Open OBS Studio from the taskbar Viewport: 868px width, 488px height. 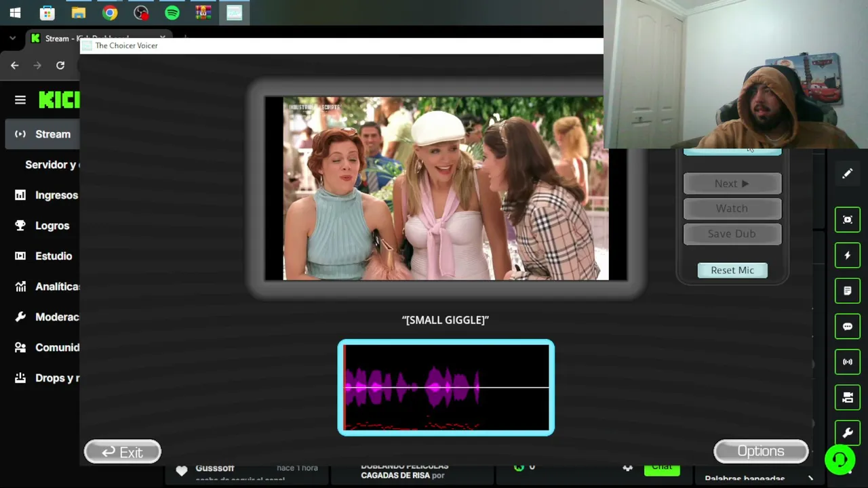click(140, 13)
